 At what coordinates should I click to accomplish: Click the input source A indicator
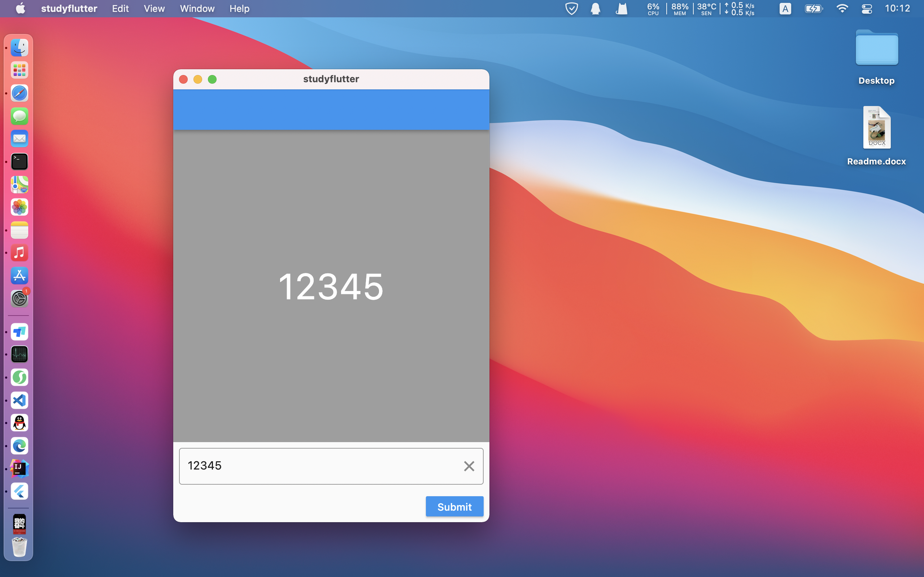tap(785, 8)
